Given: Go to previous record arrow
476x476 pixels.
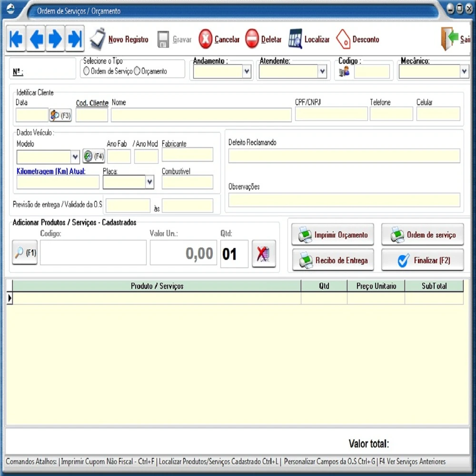Looking at the screenshot, I should click(x=36, y=39).
